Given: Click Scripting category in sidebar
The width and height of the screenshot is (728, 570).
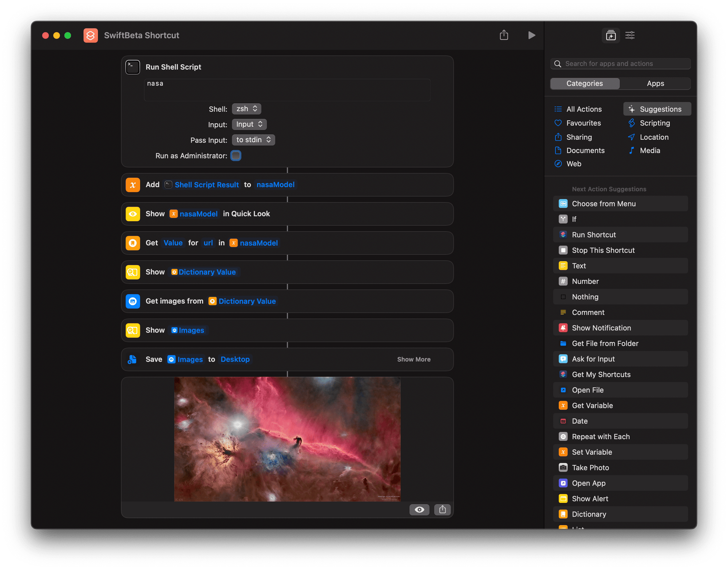Looking at the screenshot, I should click(x=655, y=123).
